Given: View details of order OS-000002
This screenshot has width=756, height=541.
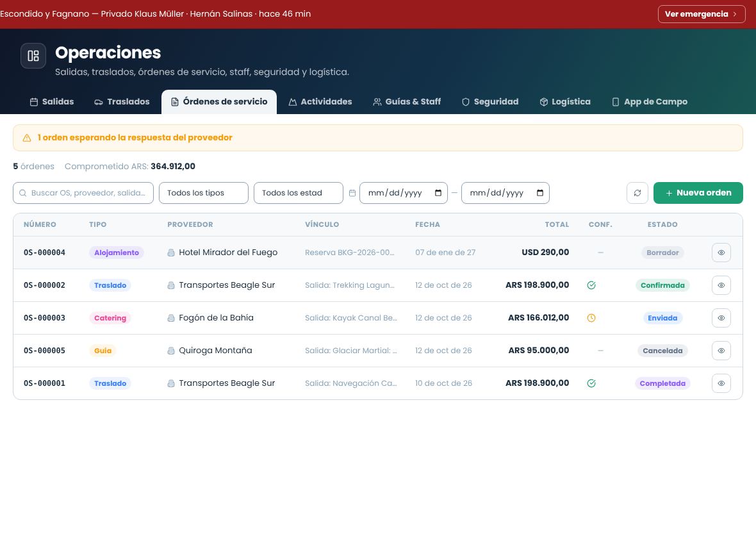Looking at the screenshot, I should pos(721,285).
